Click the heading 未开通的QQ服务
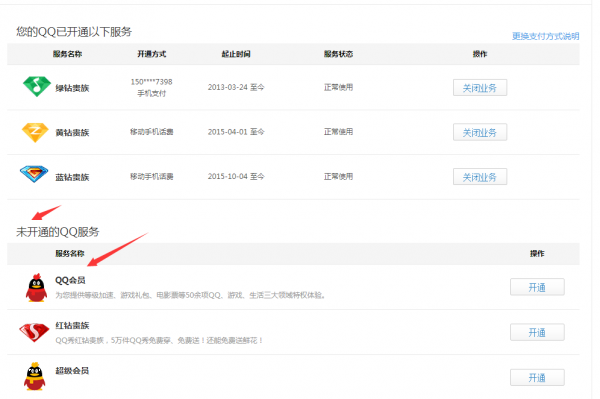Screen dimensions: 600x399 tap(58, 232)
